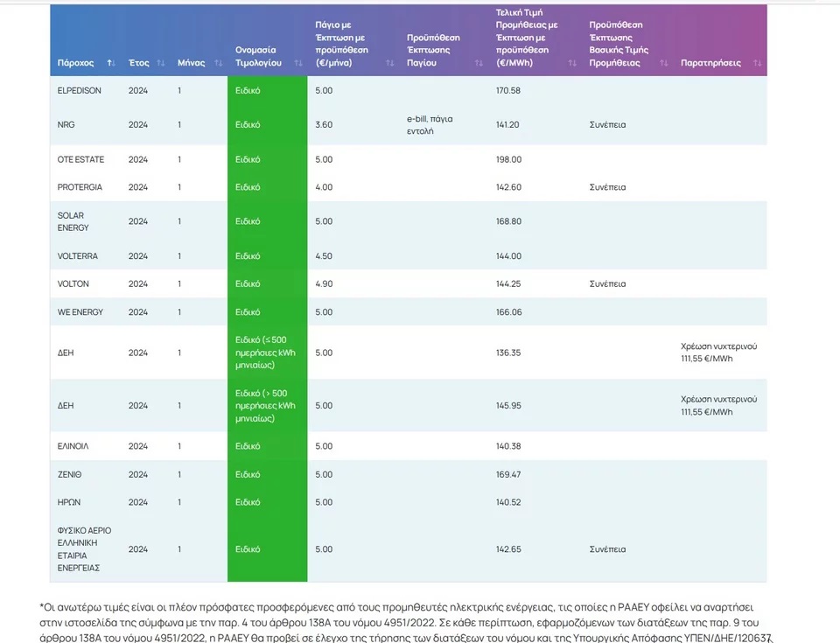The width and height of the screenshot is (840, 643).
Task: Select the e-bill, πάγια εντολή cell
Action: (x=430, y=124)
